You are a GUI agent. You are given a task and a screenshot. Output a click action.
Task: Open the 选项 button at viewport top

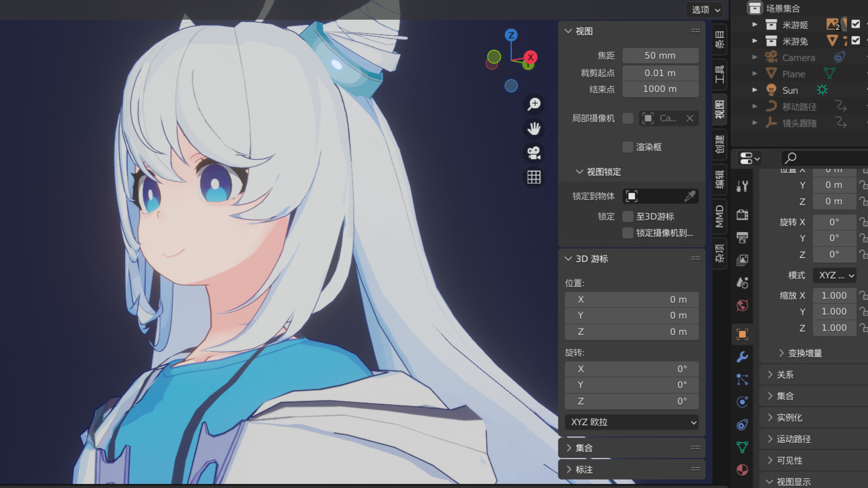click(x=705, y=10)
